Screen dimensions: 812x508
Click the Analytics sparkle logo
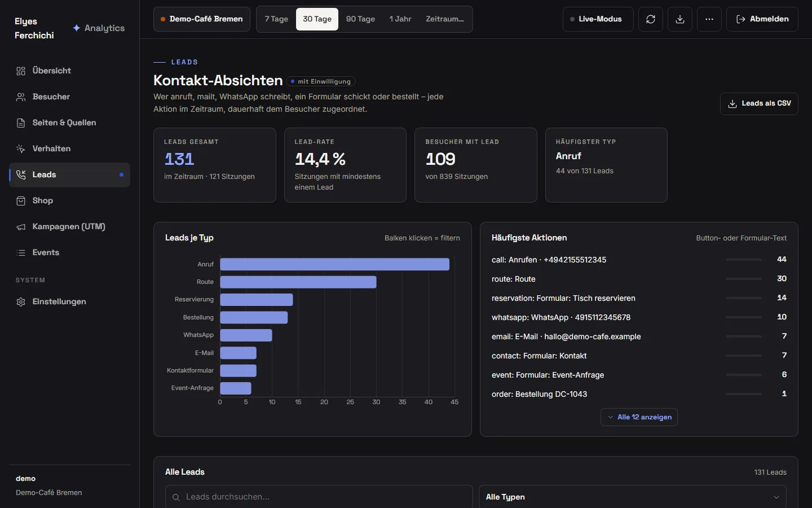pyautogui.click(x=77, y=28)
